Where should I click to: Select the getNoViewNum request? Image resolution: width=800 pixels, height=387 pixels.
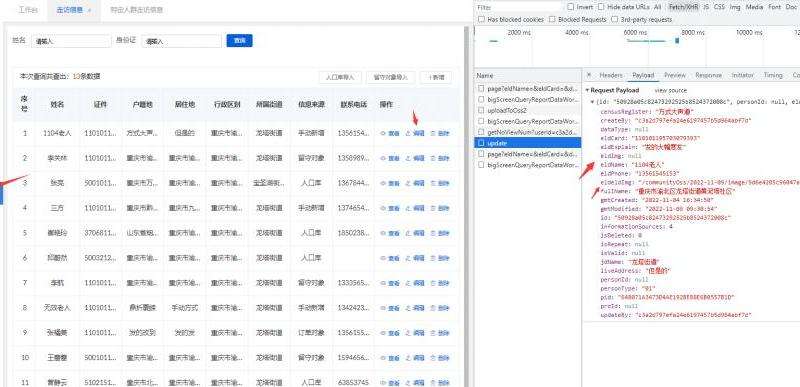tap(527, 132)
